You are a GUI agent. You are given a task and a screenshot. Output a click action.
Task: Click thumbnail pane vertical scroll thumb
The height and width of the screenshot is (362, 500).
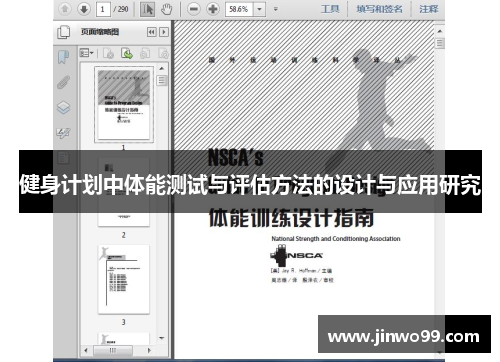(162, 80)
